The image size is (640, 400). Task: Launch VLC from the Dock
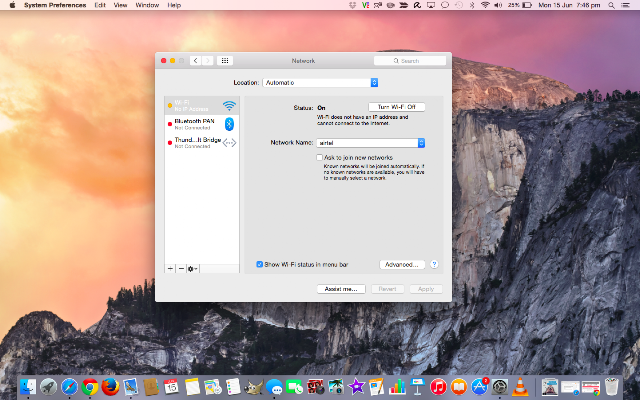[x=520, y=387]
